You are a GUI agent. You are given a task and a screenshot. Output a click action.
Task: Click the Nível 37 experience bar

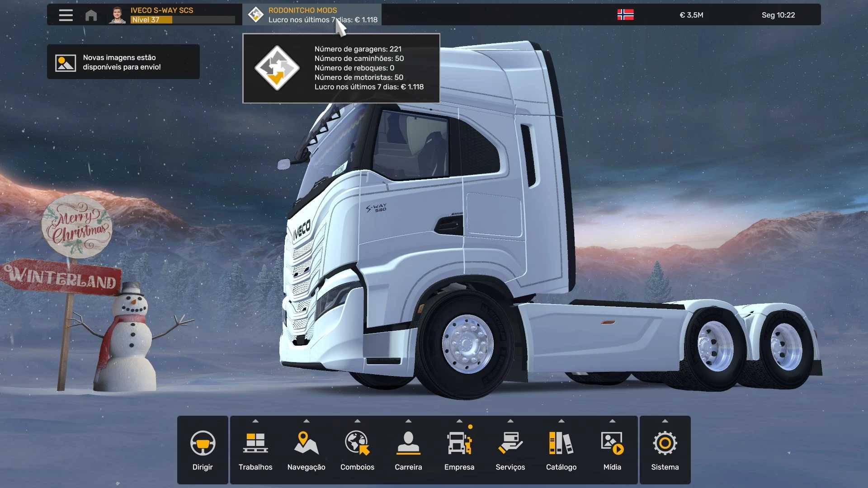[183, 20]
